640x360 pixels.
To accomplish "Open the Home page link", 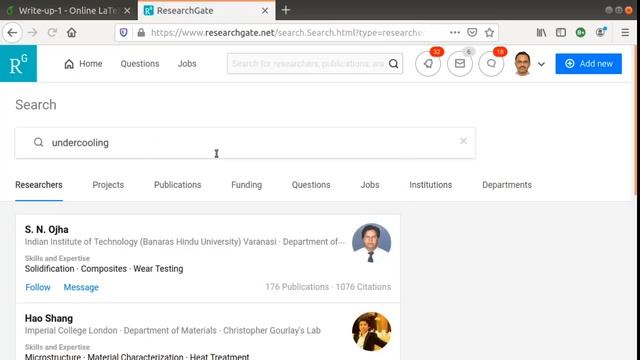I will [x=83, y=64].
